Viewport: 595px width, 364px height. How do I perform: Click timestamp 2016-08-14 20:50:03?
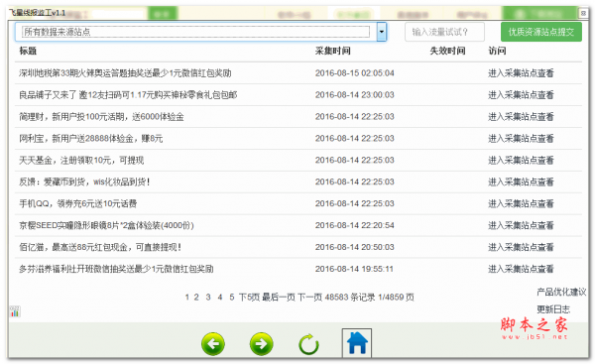pos(354,247)
